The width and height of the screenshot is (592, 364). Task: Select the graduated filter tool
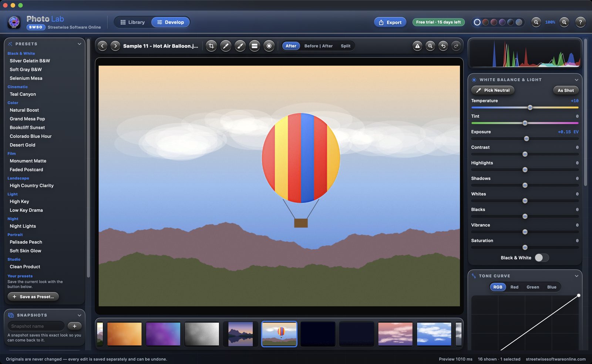255,46
